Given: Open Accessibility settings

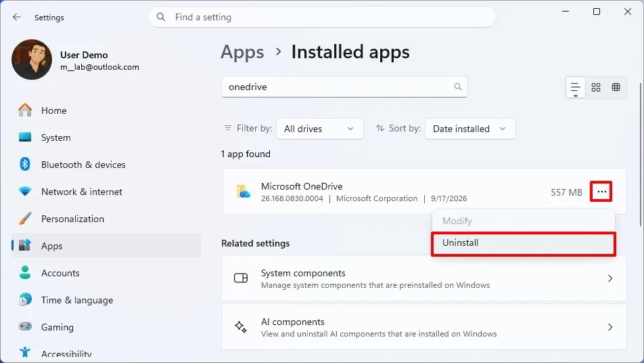Looking at the screenshot, I should [x=106, y=353].
